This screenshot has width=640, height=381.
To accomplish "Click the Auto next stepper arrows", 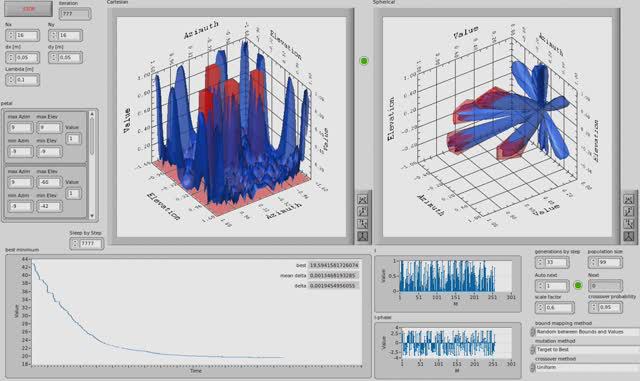I will 540,285.
